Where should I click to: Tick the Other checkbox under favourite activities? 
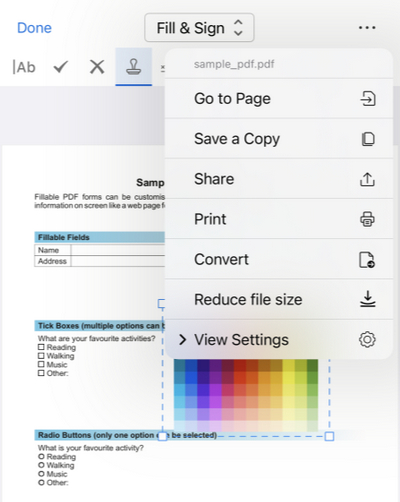[41, 373]
